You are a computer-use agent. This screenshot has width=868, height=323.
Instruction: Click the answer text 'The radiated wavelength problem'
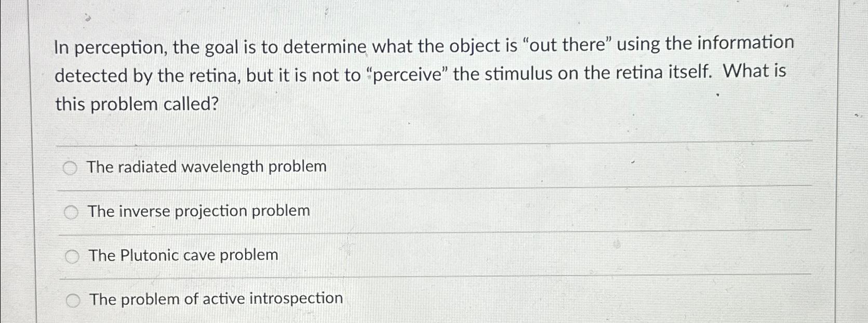point(206,167)
